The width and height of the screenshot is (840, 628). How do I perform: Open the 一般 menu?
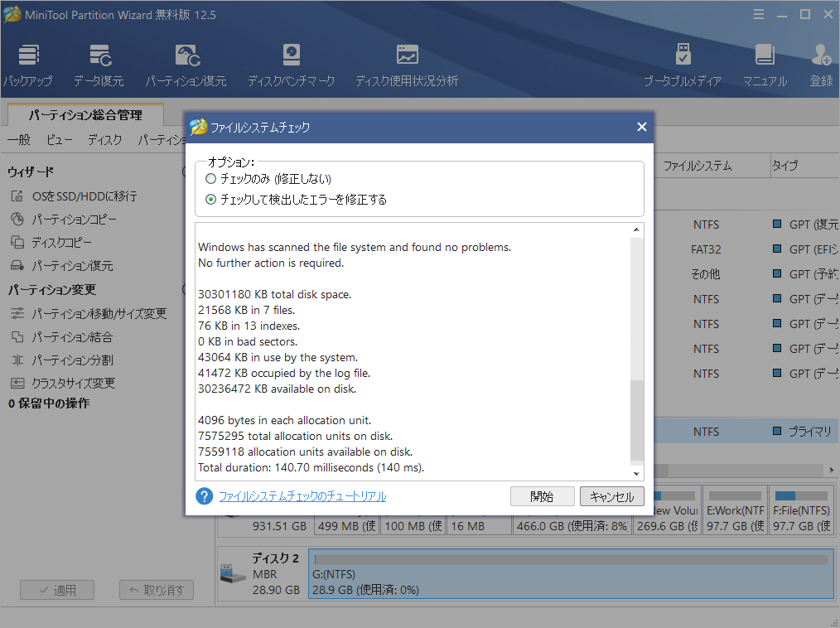coord(19,140)
